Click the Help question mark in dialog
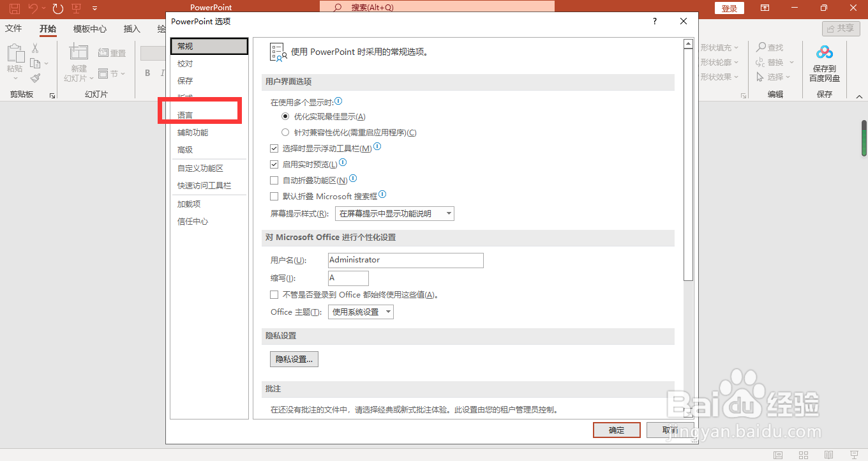 point(655,21)
